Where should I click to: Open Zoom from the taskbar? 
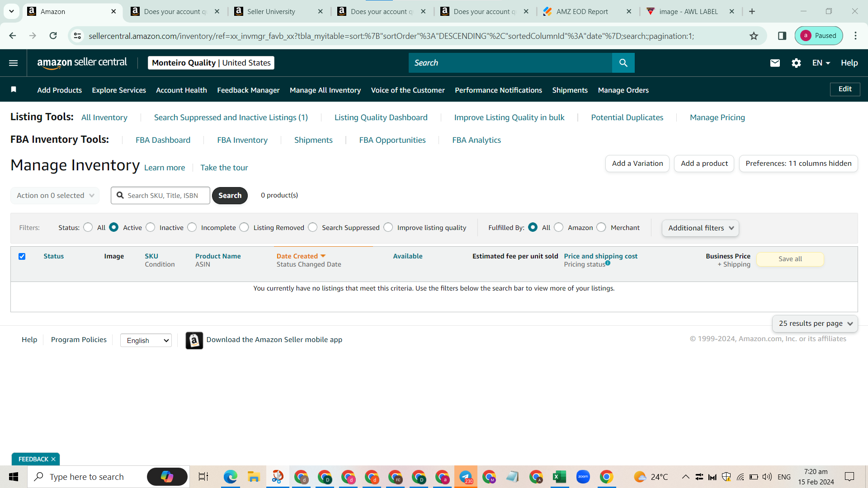point(583,477)
